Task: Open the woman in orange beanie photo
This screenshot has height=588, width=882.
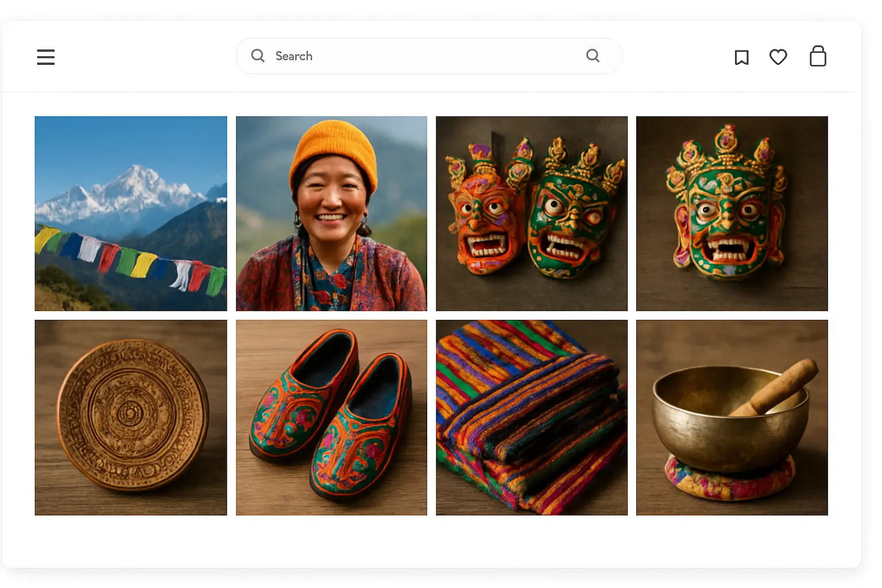Action: tap(331, 214)
